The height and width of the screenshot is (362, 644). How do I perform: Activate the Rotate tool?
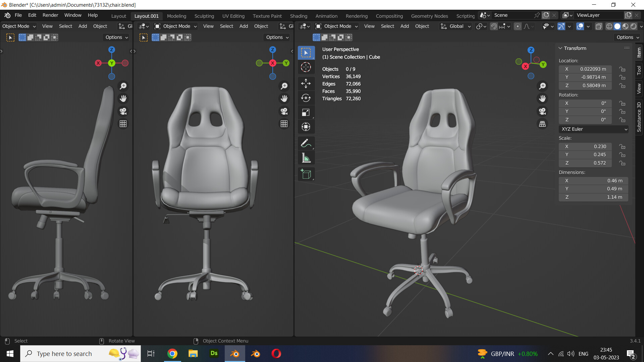click(306, 98)
